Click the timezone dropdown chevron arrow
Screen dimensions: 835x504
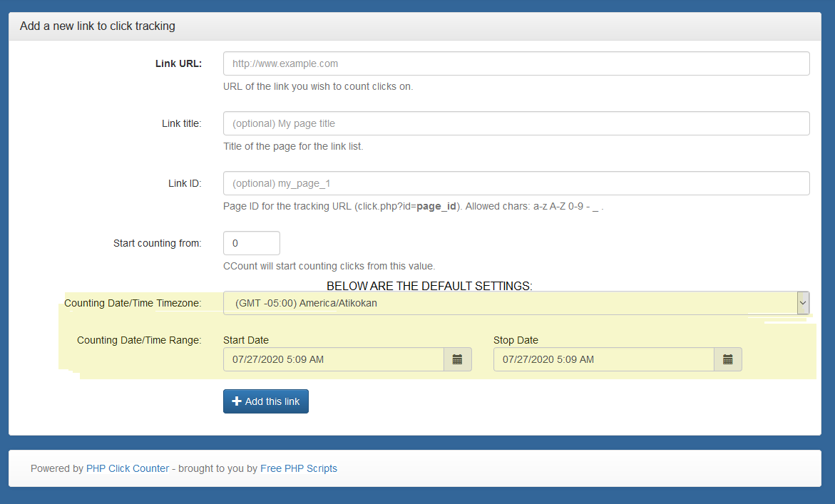(804, 303)
